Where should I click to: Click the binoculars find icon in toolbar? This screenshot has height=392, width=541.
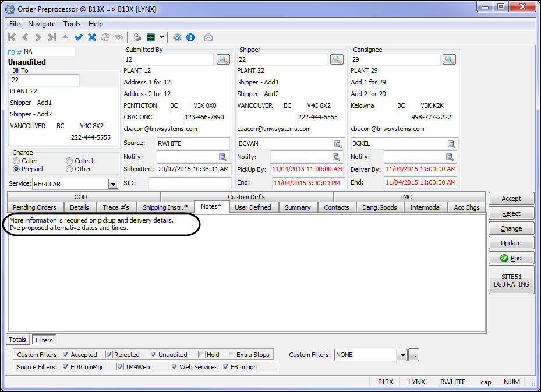[119, 37]
